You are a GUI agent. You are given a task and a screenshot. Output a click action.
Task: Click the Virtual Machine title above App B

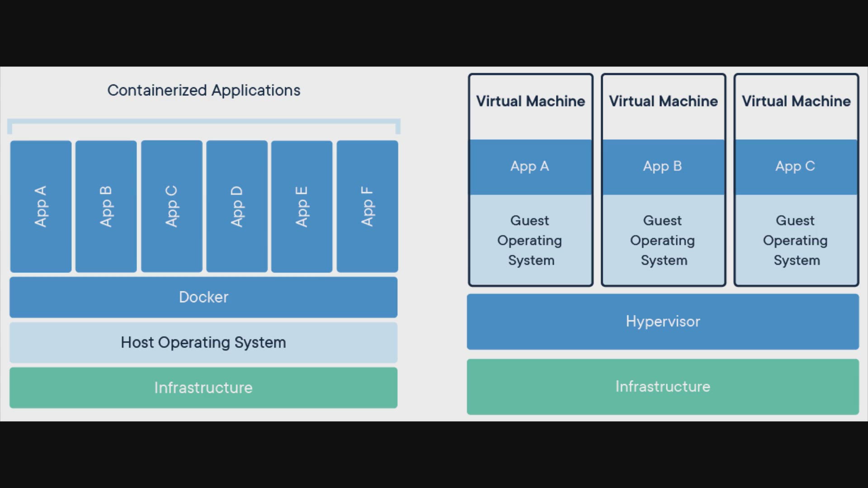click(x=663, y=101)
